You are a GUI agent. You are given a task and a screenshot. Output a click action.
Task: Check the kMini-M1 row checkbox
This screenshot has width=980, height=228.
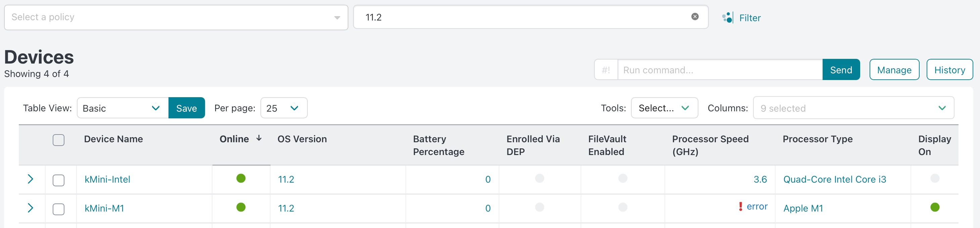click(x=59, y=209)
